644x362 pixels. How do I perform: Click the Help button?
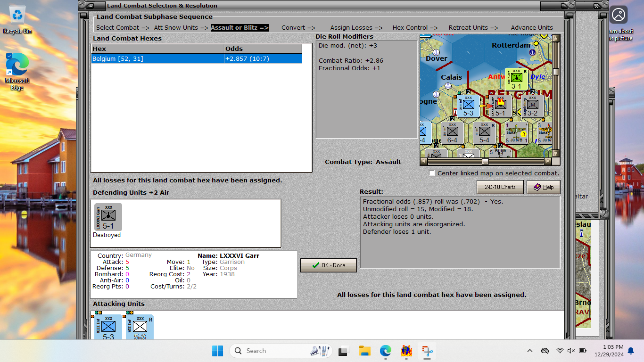[x=543, y=187]
